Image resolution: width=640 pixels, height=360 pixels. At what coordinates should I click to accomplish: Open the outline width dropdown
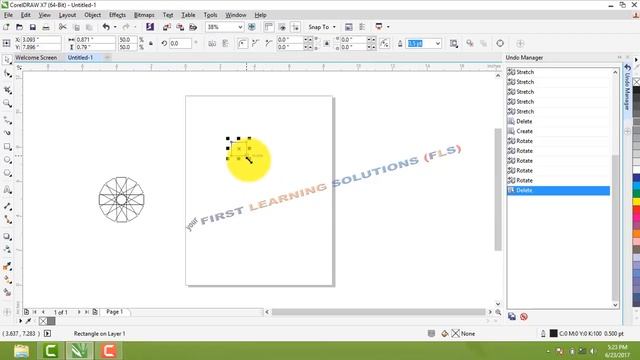(438, 43)
